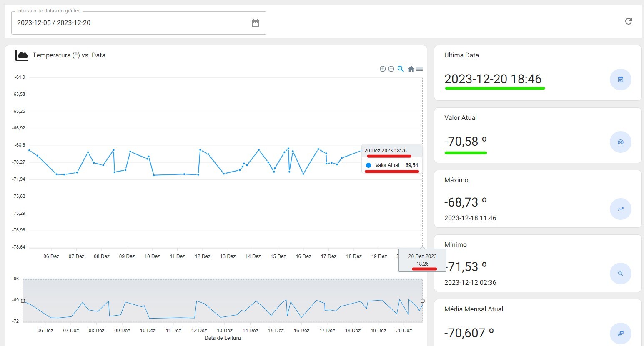Click the Mínimo search icon button
Viewport: 644px width, 346px height.
(620, 274)
